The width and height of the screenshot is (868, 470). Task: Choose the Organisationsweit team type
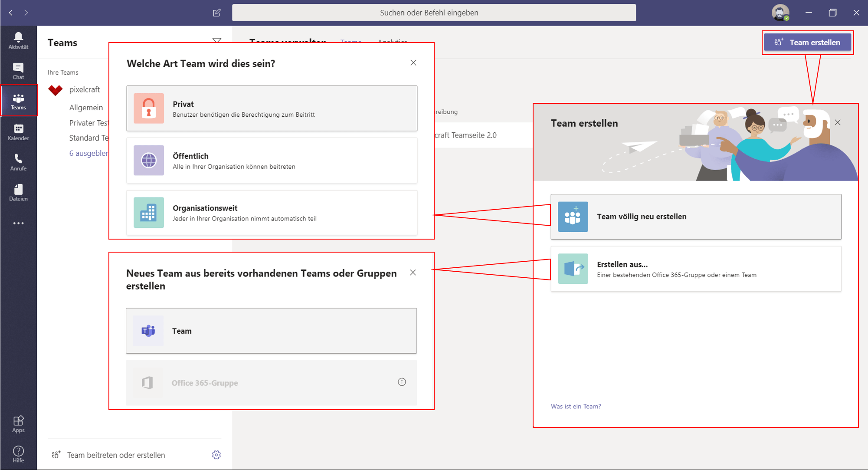[x=272, y=213]
